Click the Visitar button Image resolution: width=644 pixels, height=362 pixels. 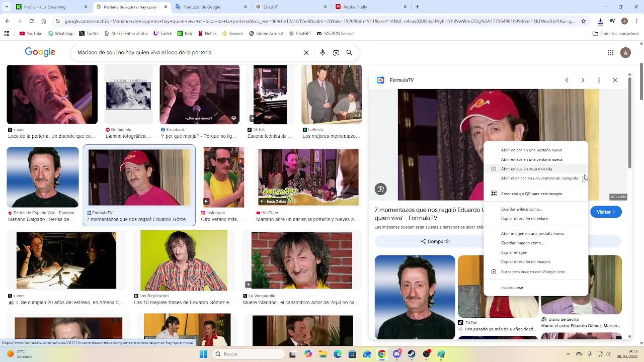pyautogui.click(x=606, y=212)
